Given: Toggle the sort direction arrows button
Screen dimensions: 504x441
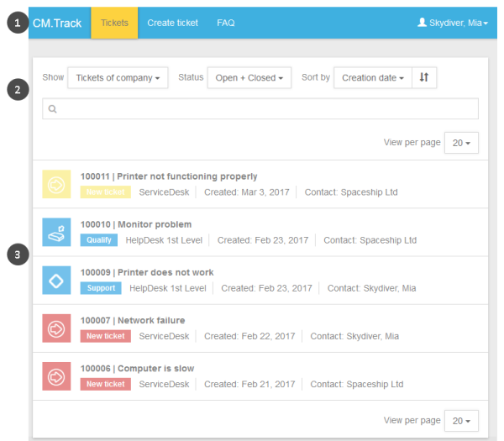Looking at the screenshot, I should coord(424,78).
